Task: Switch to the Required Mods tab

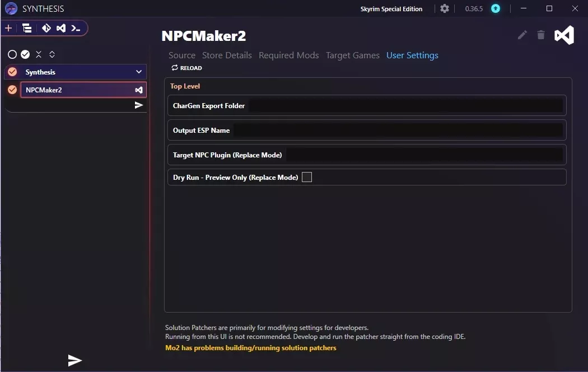Action: (x=289, y=55)
